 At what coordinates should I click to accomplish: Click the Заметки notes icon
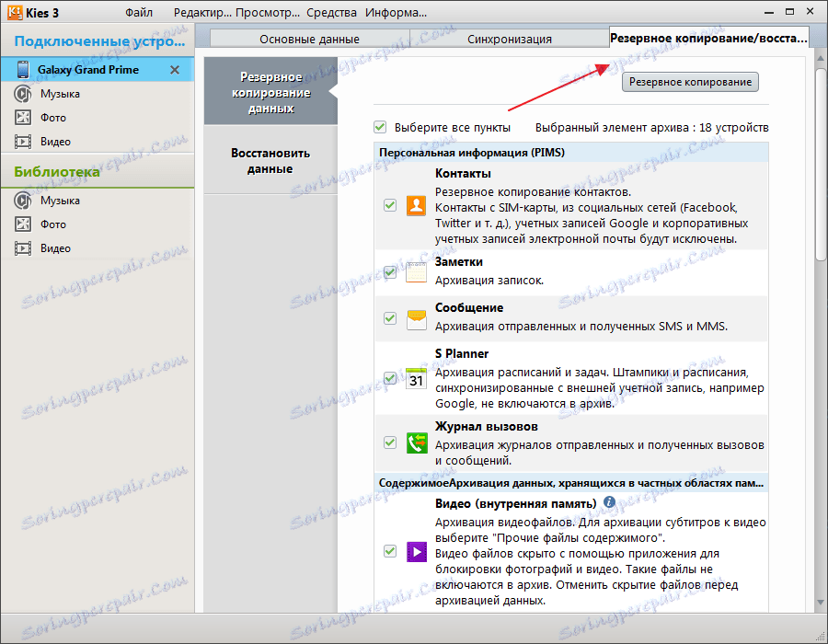coord(416,272)
